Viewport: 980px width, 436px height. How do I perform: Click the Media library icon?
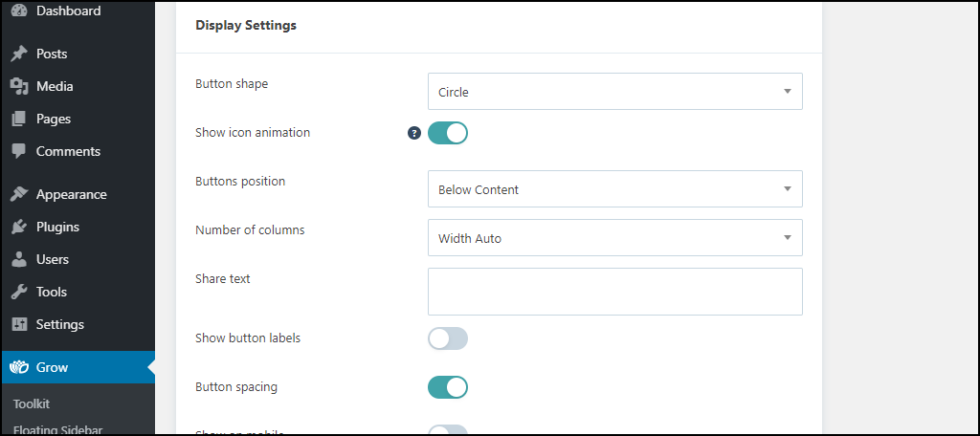click(x=19, y=86)
